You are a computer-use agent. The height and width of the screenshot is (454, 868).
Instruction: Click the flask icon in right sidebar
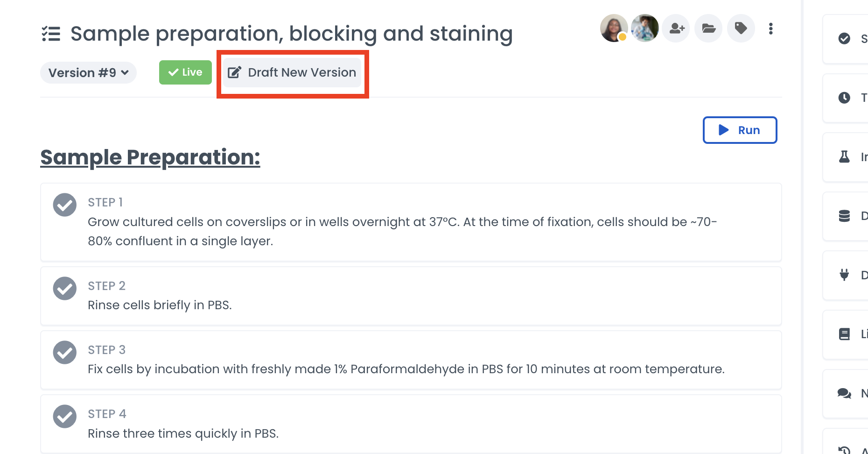point(844,156)
